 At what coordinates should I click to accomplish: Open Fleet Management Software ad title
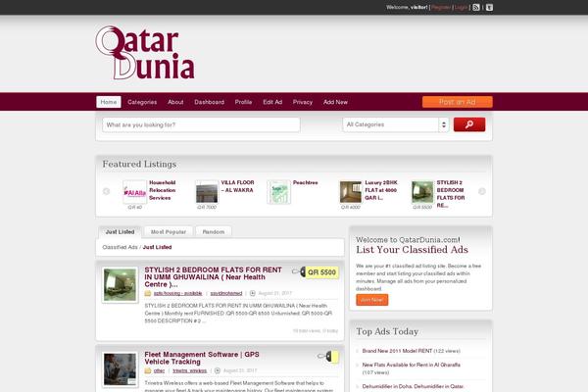coord(202,358)
